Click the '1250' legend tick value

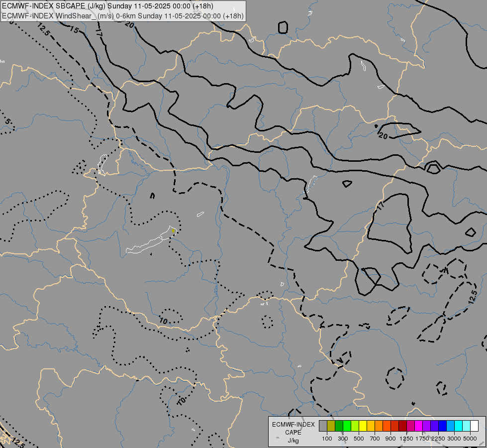tap(406, 439)
